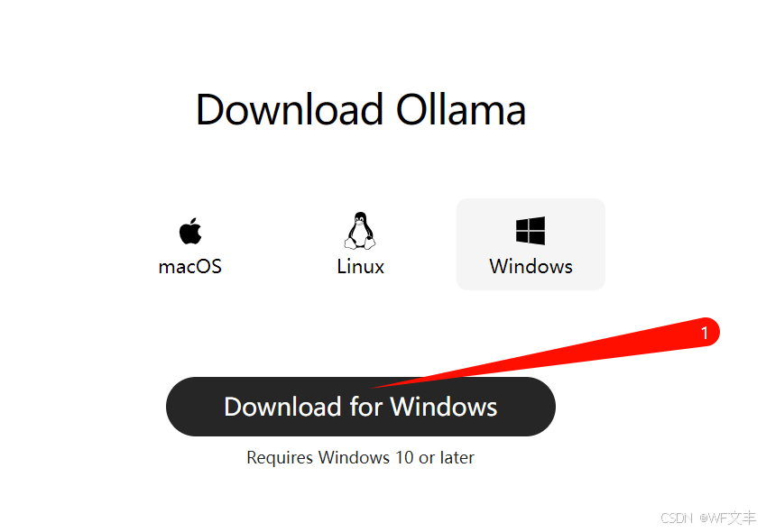This screenshot has width=766, height=532.
Task: Click the red numbered 1 annotation badge
Action: click(x=704, y=333)
